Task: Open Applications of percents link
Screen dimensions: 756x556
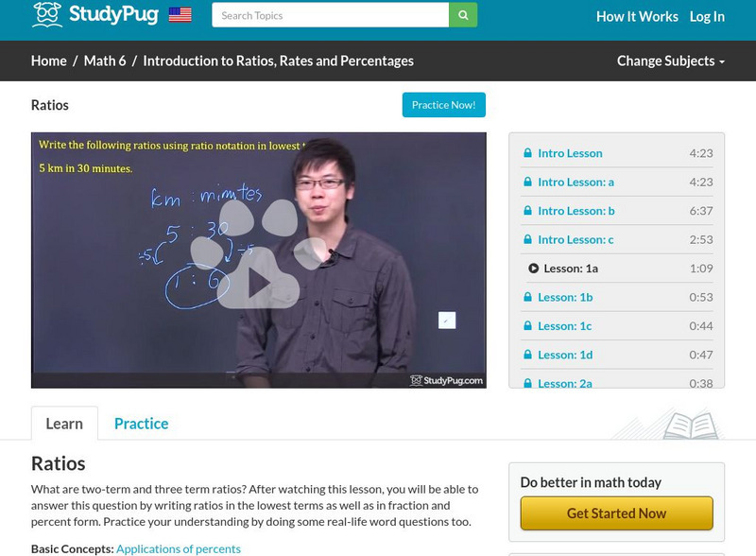Action: [x=179, y=548]
